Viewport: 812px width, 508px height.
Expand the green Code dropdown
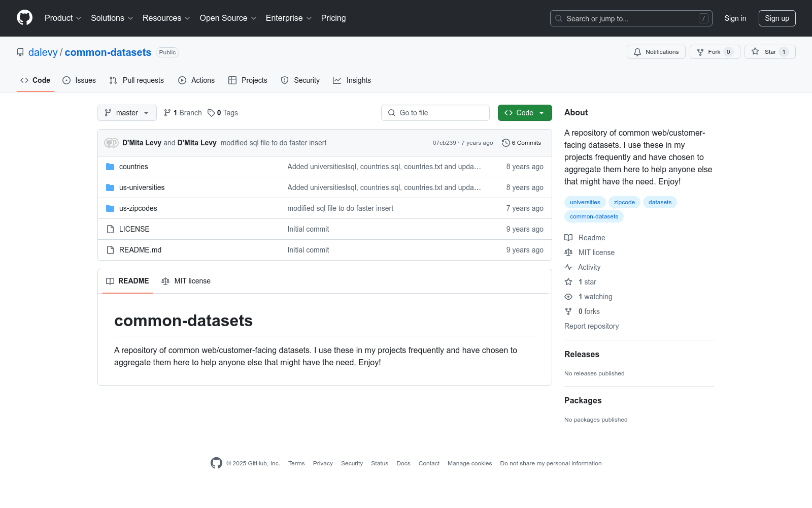click(x=525, y=113)
